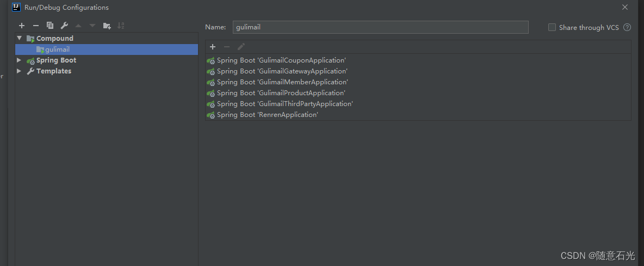Expand the Templates tree node
The image size is (644, 266).
[x=19, y=71]
